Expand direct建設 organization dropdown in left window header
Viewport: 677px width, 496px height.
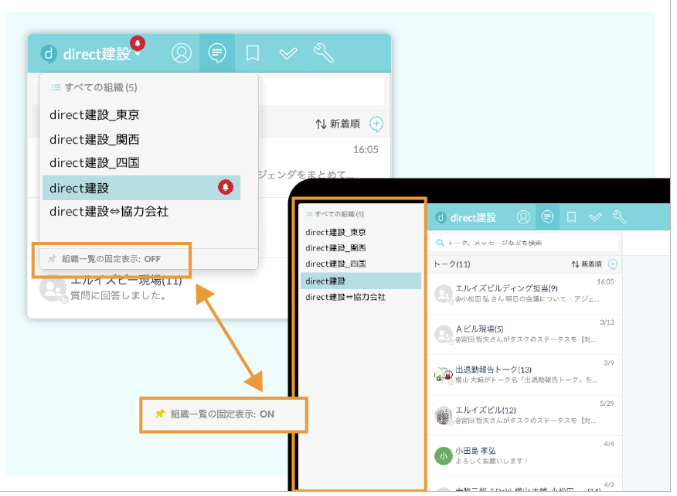(x=138, y=55)
